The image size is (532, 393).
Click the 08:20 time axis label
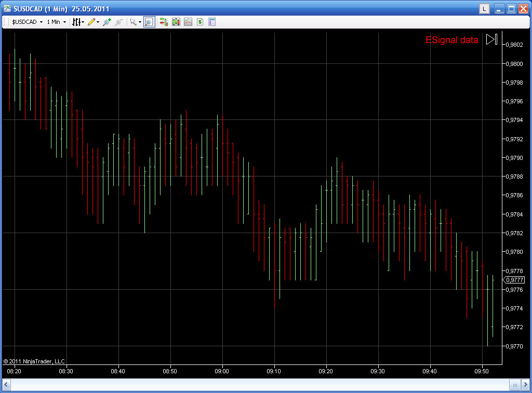tap(14, 371)
